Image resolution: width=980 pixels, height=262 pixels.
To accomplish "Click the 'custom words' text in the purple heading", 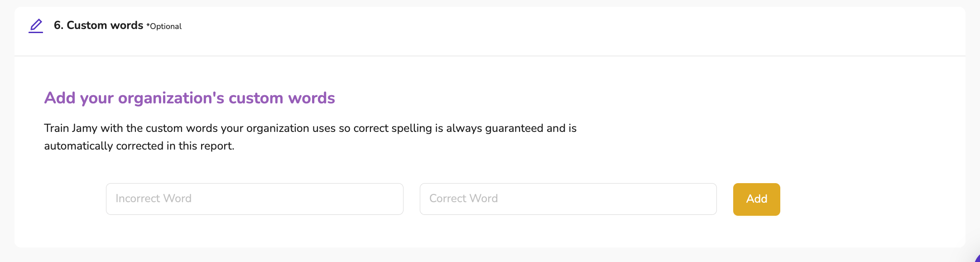I will coord(282,98).
